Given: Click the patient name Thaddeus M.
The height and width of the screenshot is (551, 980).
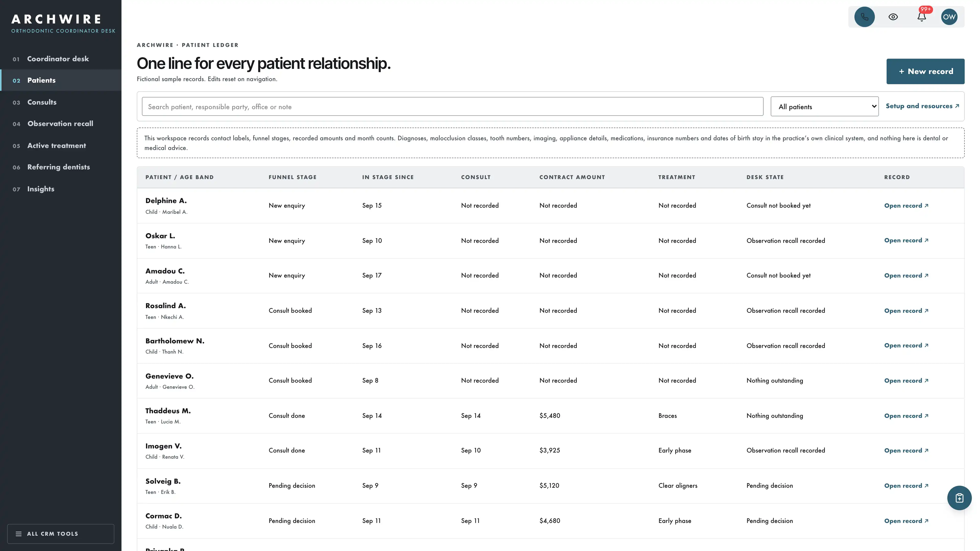Looking at the screenshot, I should (168, 411).
